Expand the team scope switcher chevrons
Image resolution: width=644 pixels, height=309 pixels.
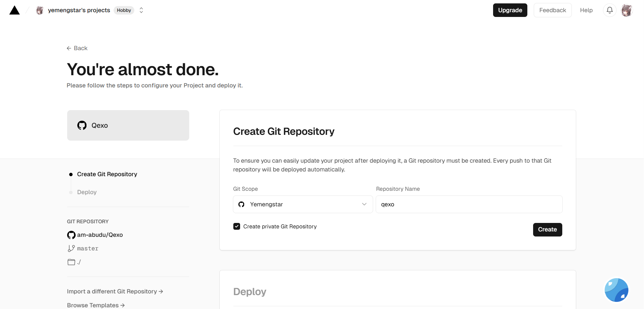[141, 10]
